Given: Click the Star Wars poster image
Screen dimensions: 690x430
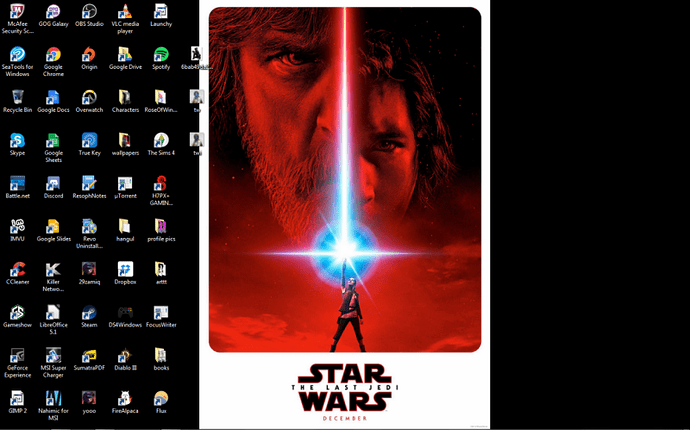Looking at the screenshot, I should (x=344, y=200).
